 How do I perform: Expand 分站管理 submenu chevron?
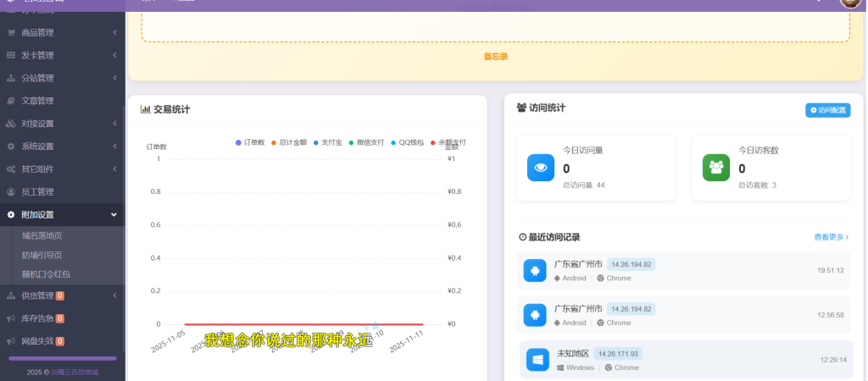(x=114, y=78)
